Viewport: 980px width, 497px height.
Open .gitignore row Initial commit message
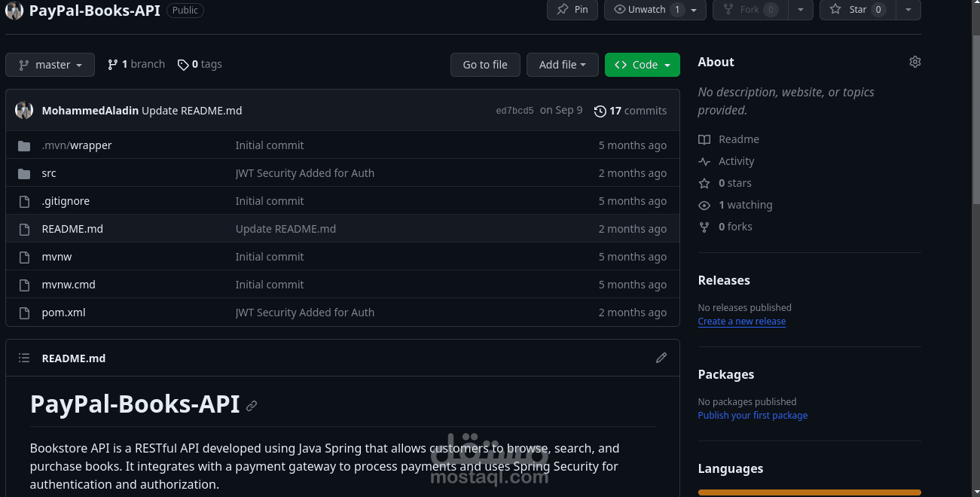coord(270,201)
